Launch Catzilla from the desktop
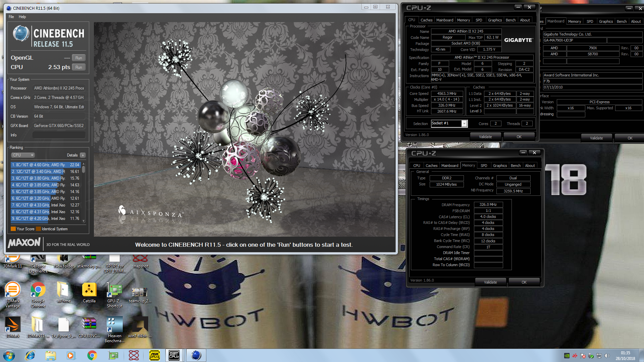The height and width of the screenshot is (362, 644). (89, 292)
